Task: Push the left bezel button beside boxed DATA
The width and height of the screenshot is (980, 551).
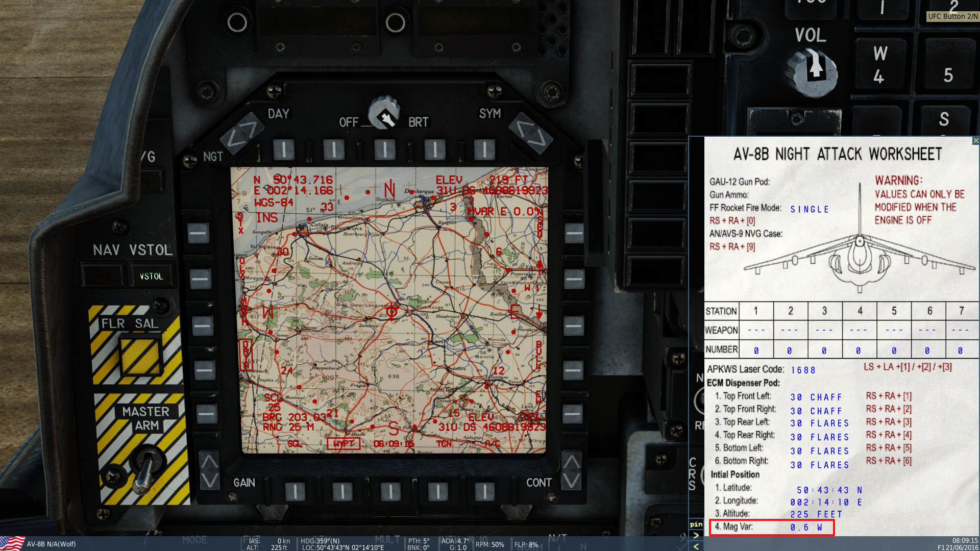Action: point(204,370)
